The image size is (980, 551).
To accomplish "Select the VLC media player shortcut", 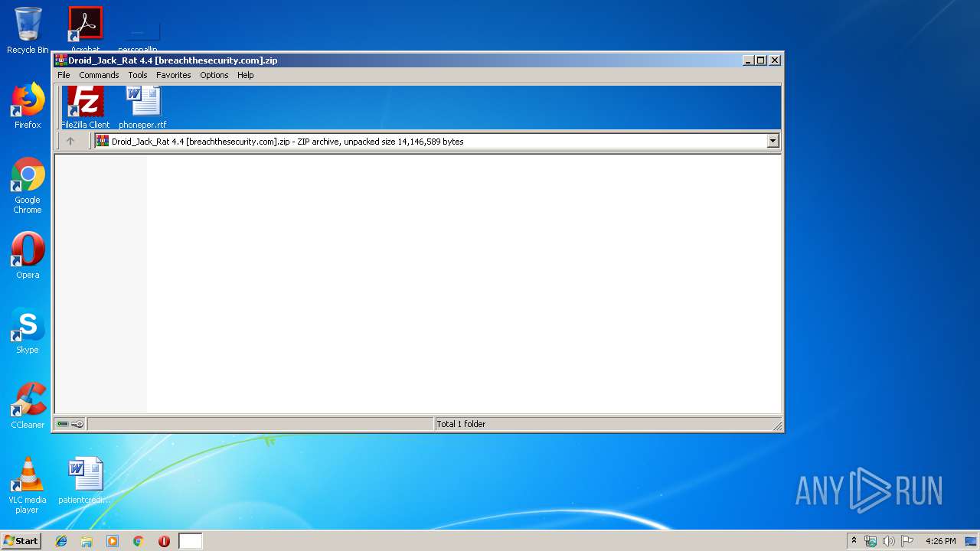I will coord(28,485).
